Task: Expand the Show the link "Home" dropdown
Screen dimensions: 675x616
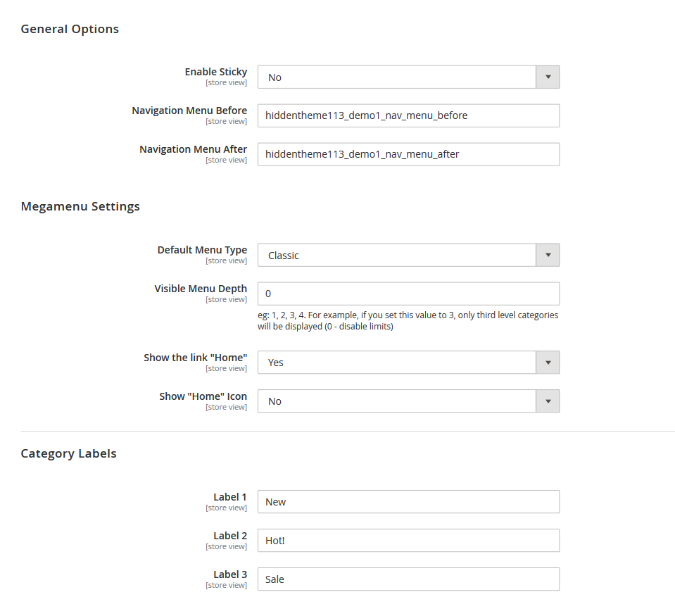Action: pyautogui.click(x=408, y=362)
